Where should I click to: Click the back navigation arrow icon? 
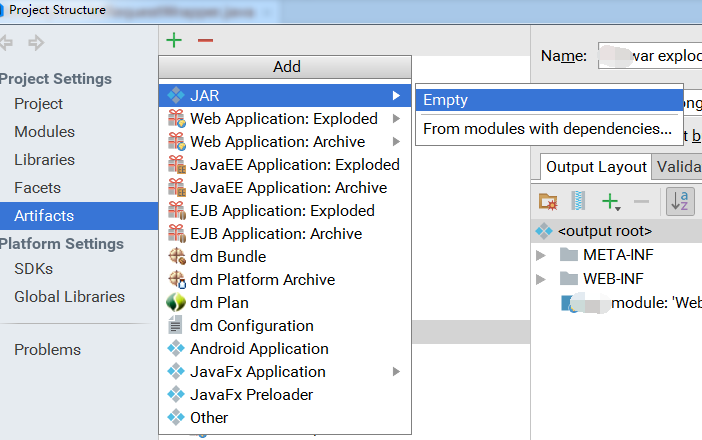click(x=6, y=43)
